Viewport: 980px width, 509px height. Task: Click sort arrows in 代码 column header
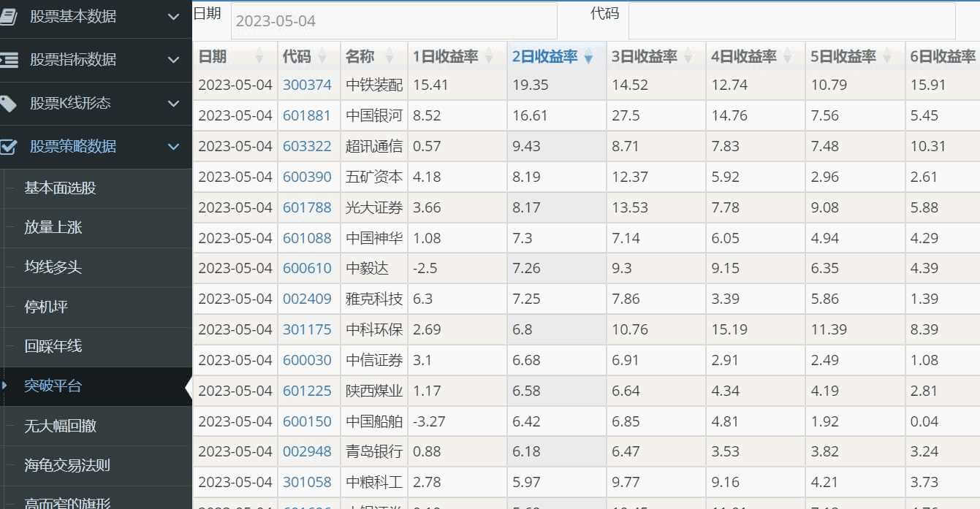point(322,57)
